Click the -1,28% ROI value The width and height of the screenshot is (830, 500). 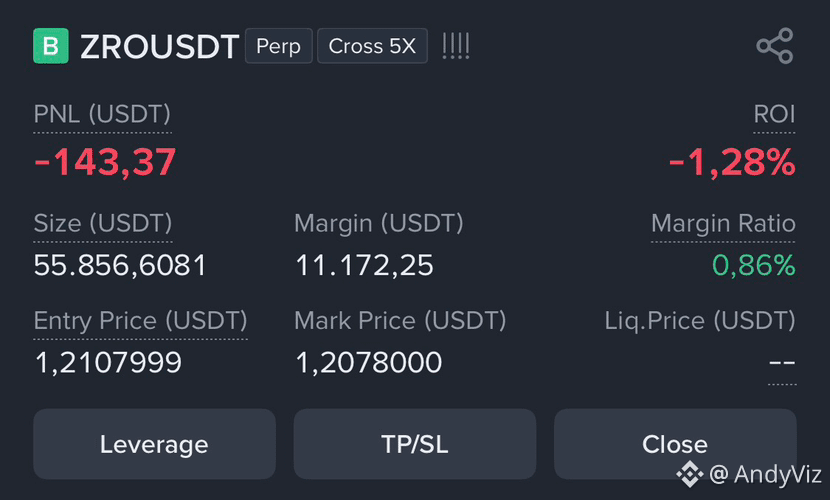pos(732,162)
